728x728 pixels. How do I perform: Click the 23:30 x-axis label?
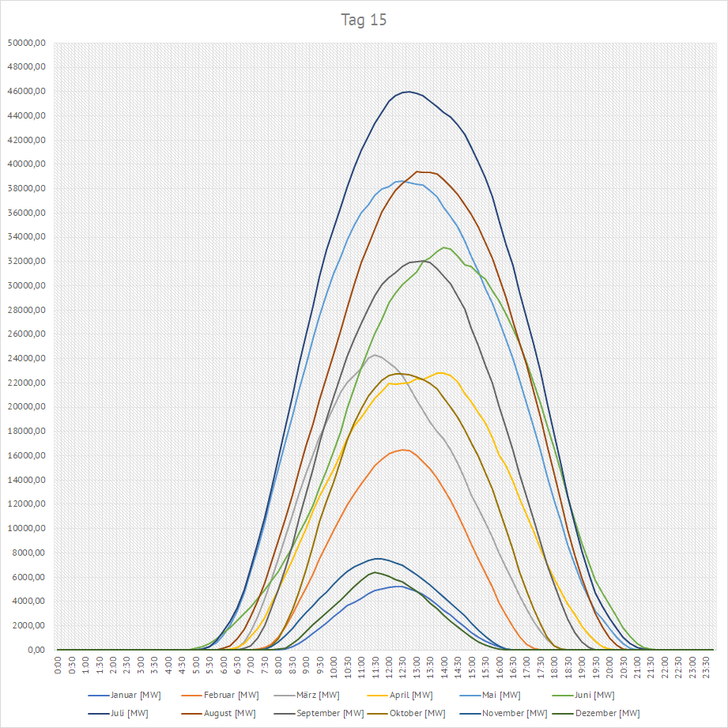click(x=707, y=666)
